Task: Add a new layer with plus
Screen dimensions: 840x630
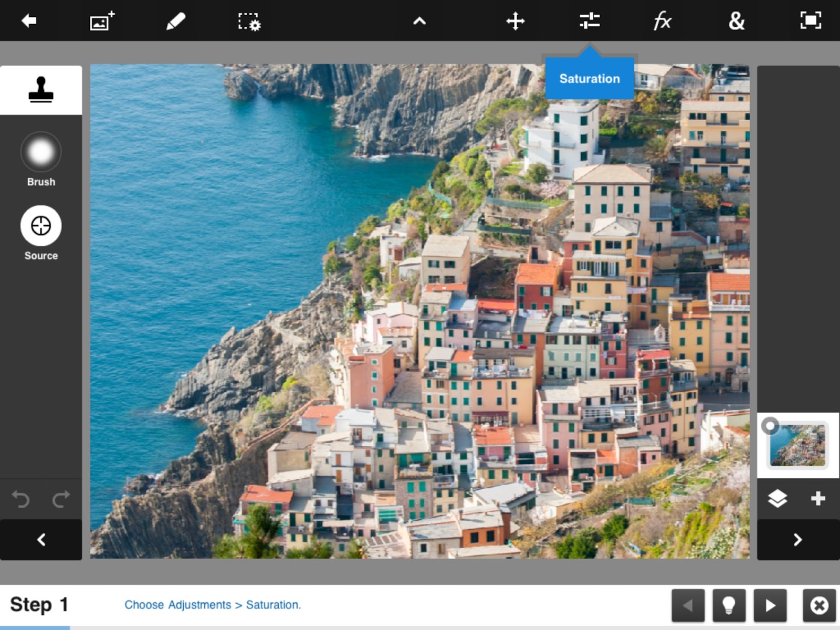Action: pyautogui.click(x=818, y=498)
